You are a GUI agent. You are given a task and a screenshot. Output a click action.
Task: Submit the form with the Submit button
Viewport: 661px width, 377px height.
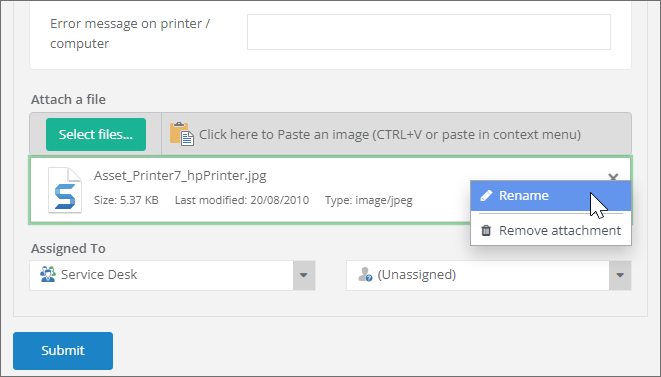63,350
